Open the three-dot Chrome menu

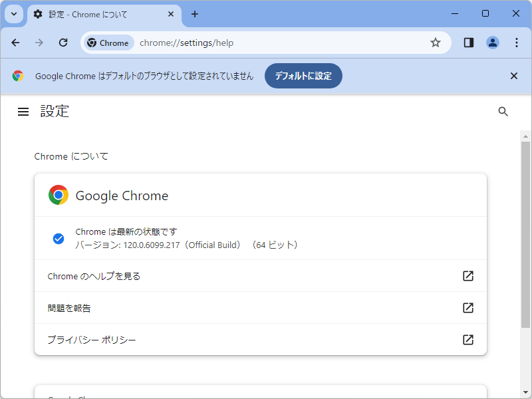click(x=517, y=42)
